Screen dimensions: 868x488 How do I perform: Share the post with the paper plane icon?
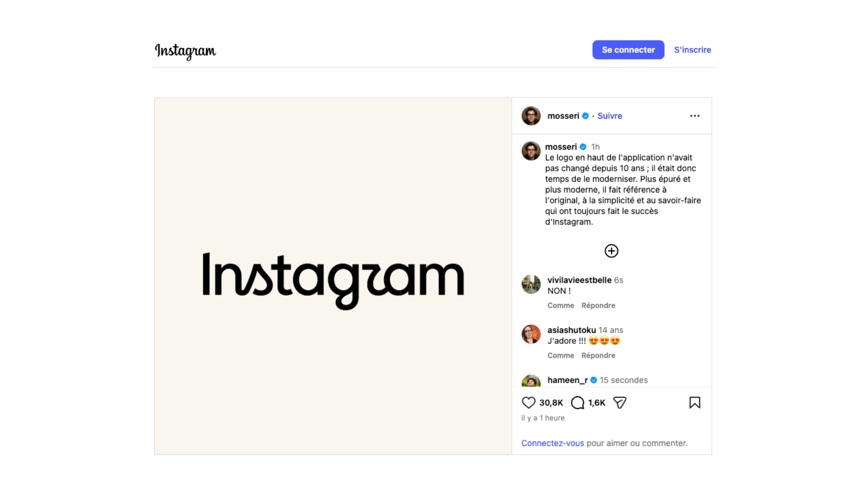coord(620,403)
